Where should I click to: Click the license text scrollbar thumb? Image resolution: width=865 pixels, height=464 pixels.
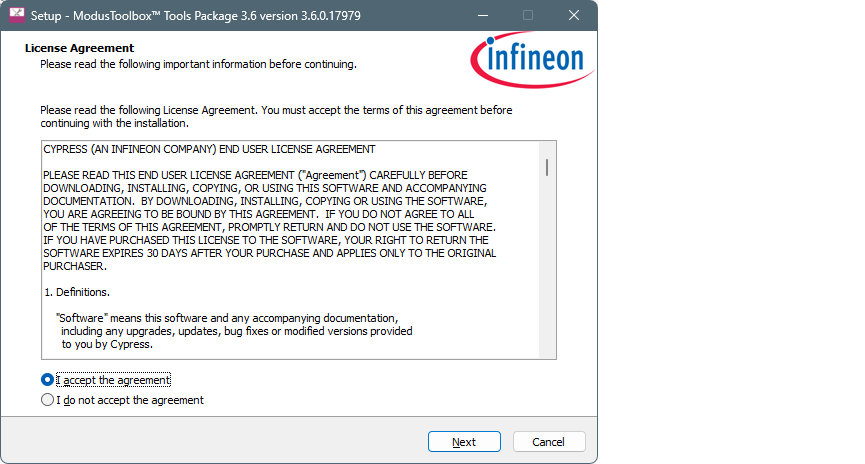[x=547, y=167]
